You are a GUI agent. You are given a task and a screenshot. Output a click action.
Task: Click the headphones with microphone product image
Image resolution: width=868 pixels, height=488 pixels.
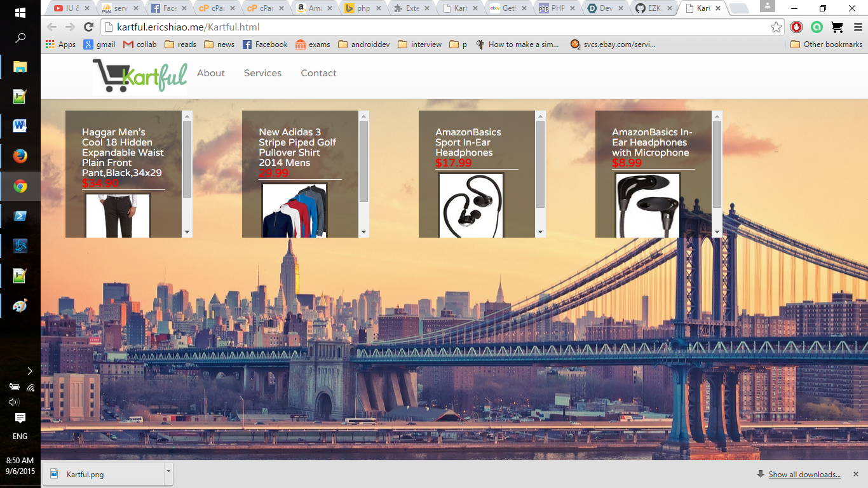tap(648, 205)
